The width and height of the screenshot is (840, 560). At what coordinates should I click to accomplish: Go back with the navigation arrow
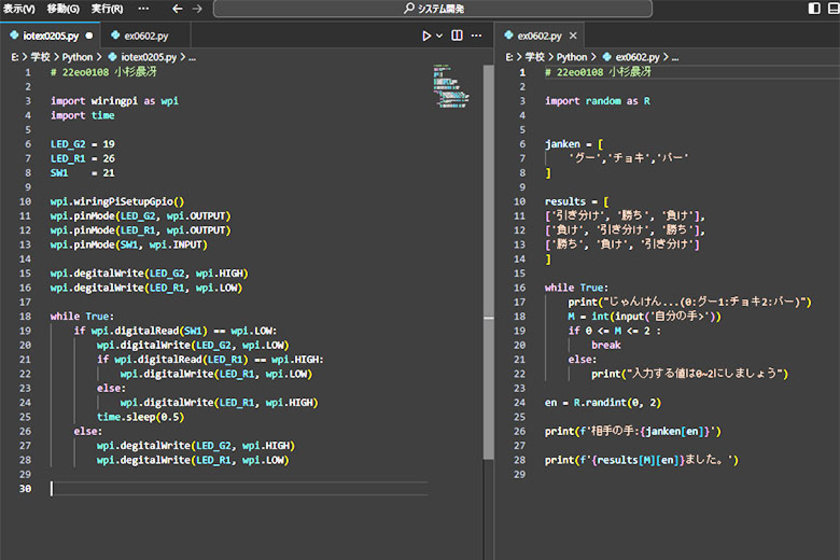click(x=177, y=9)
